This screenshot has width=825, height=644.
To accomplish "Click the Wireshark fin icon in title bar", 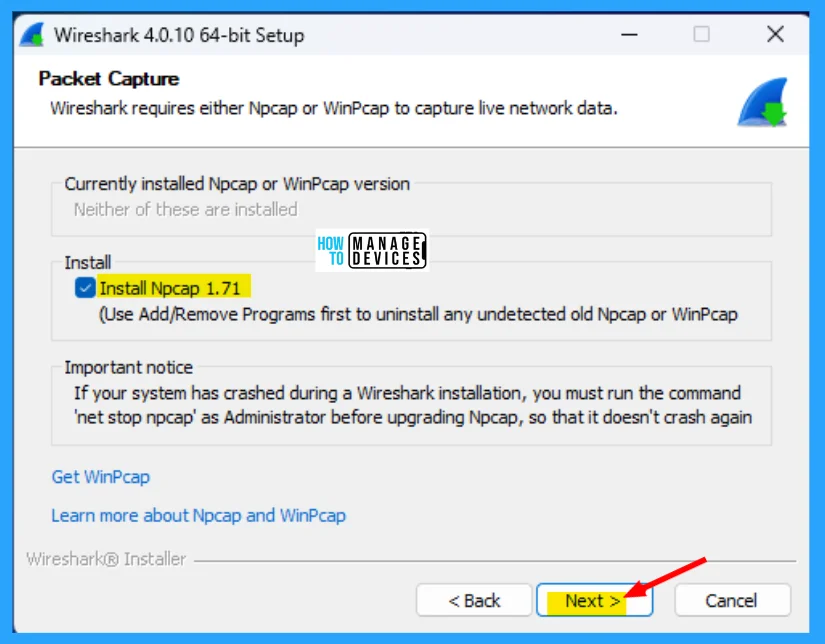I will 32,35.
